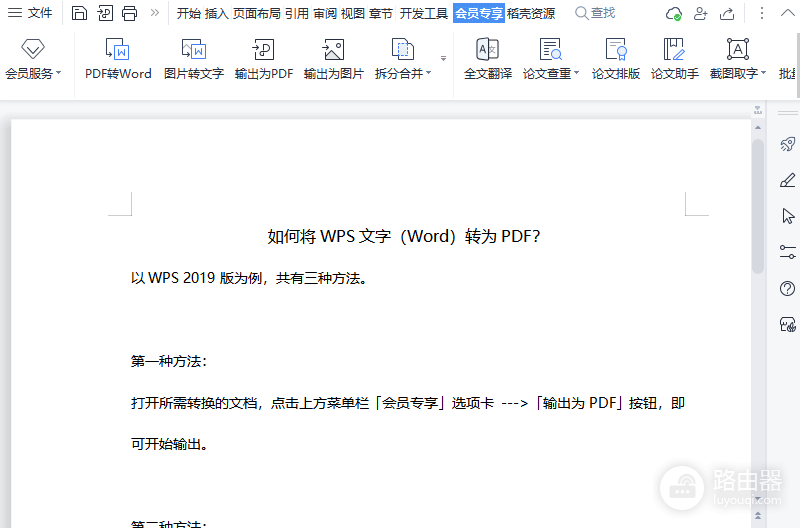Click the text 可开始输出。
This screenshot has height=528, width=800.
click(169, 444)
